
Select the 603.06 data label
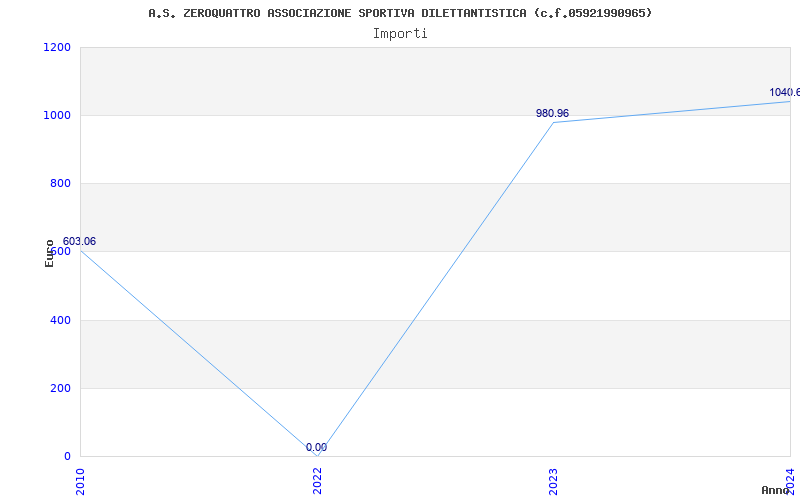[79, 242]
